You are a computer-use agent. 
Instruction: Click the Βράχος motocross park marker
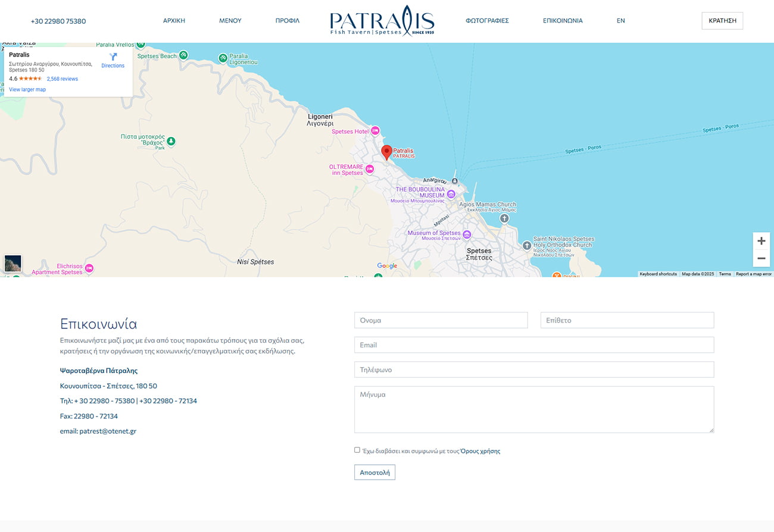(x=171, y=141)
